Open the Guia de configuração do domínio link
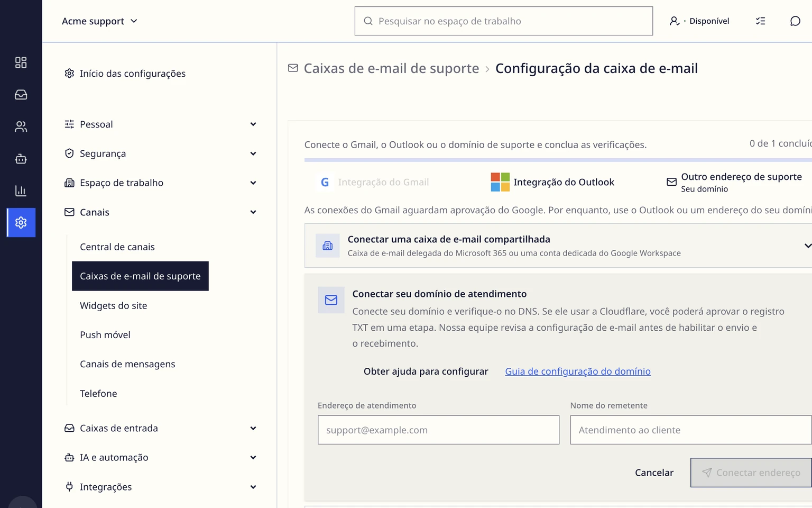The height and width of the screenshot is (508, 812). (x=578, y=371)
